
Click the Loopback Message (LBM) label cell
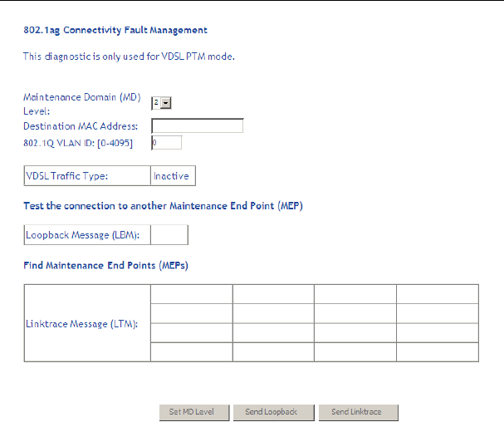coord(87,235)
